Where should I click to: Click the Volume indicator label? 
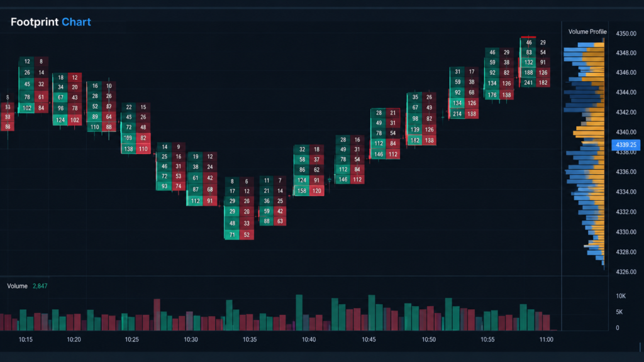[x=17, y=286]
